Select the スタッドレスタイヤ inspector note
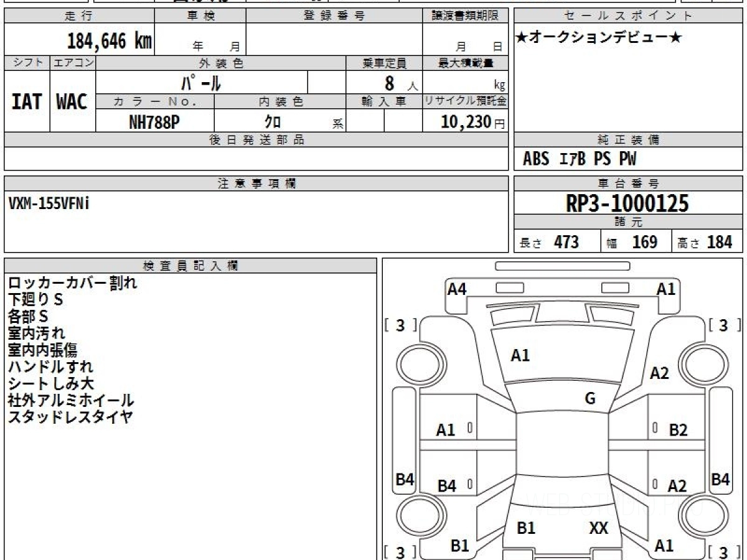The image size is (747, 560). (x=70, y=418)
